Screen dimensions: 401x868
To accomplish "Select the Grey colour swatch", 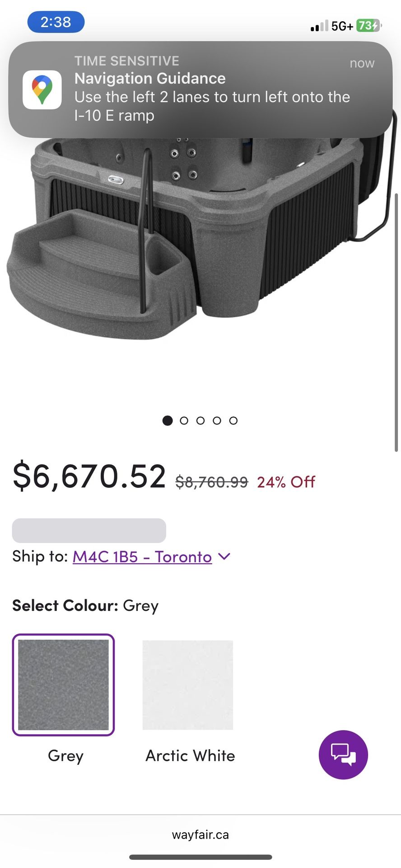I will click(x=63, y=684).
